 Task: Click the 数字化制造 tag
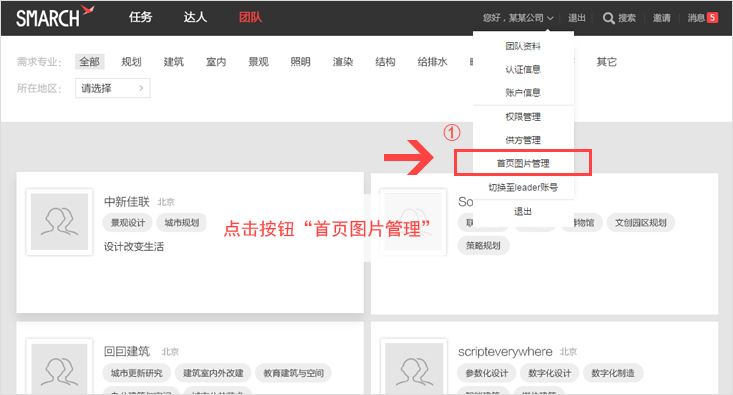point(613,373)
